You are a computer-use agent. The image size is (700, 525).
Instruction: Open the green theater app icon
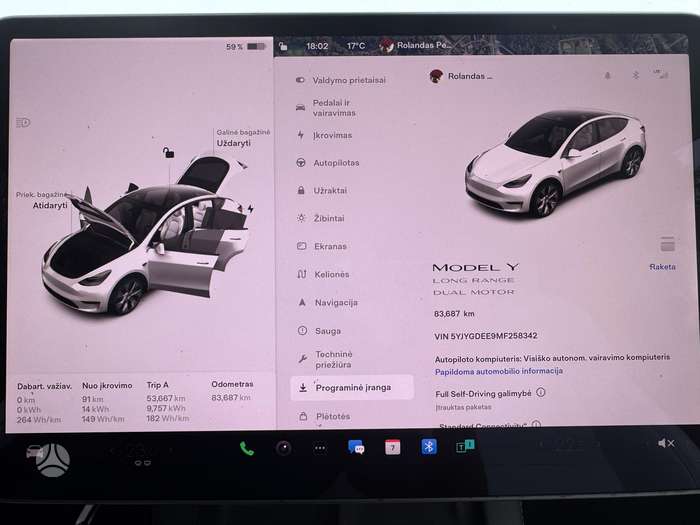point(465,446)
